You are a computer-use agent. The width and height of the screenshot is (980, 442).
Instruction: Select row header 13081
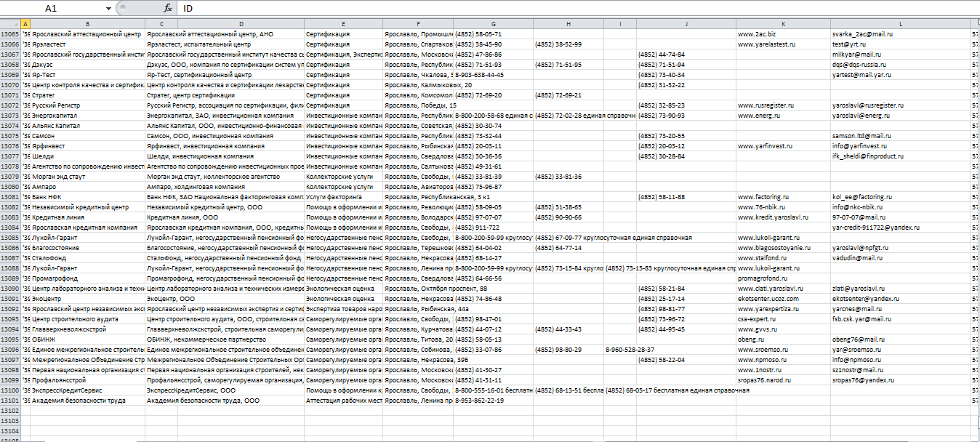click(10, 196)
